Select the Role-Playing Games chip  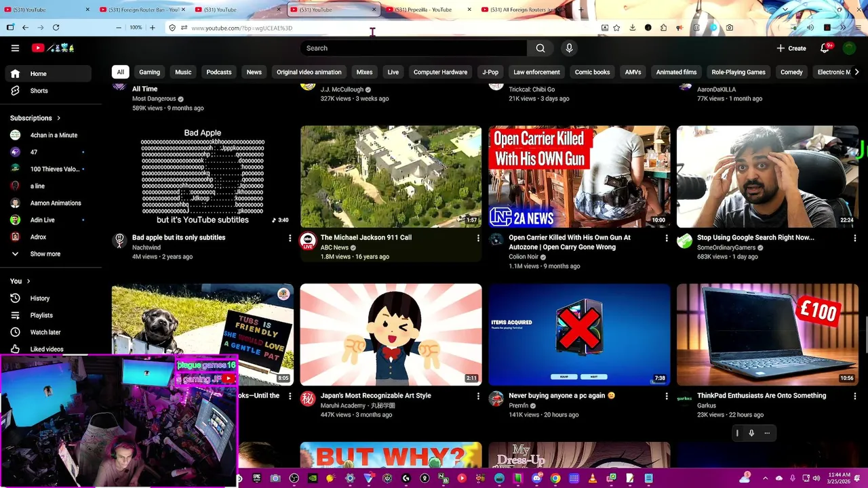tap(738, 72)
